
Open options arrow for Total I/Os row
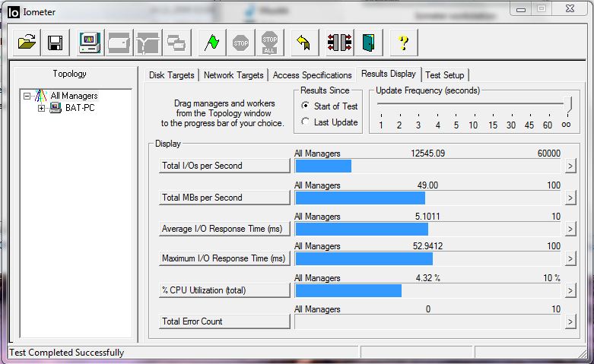pyautogui.click(x=570, y=166)
